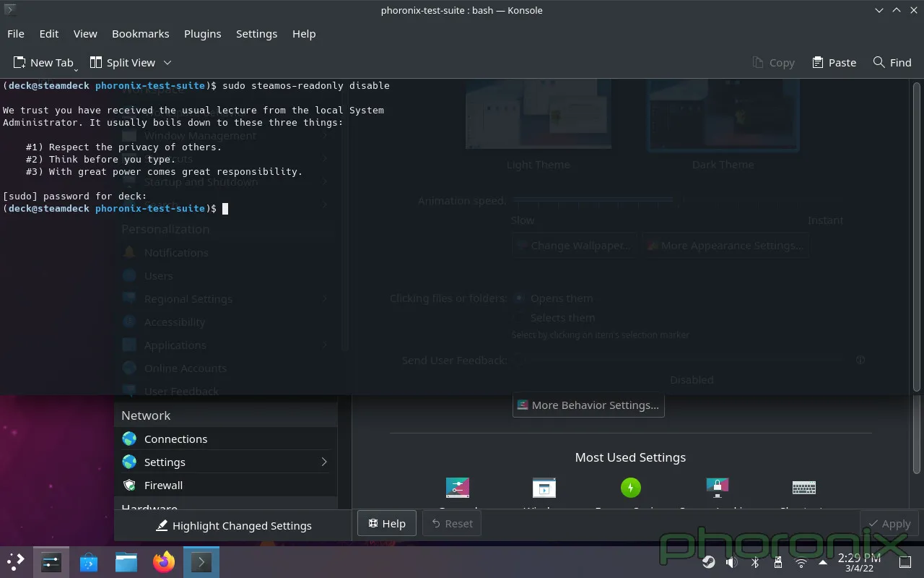
Task: Click the clock showing 2:29 PM
Action: (859, 562)
